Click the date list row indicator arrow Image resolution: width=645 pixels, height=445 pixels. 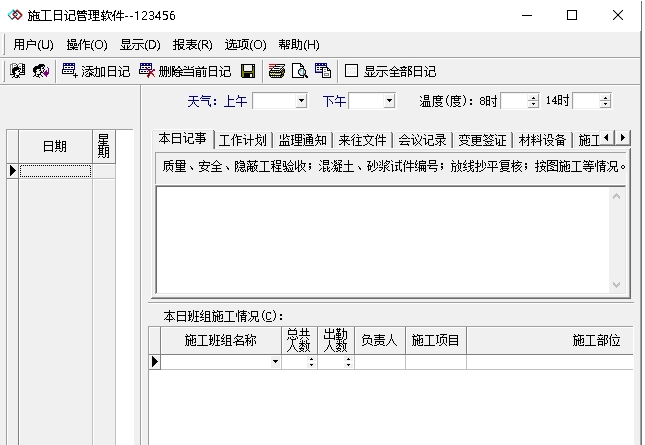[12, 171]
